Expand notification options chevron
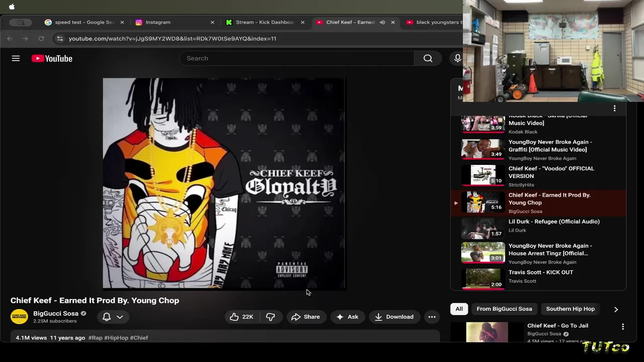 tap(120, 317)
